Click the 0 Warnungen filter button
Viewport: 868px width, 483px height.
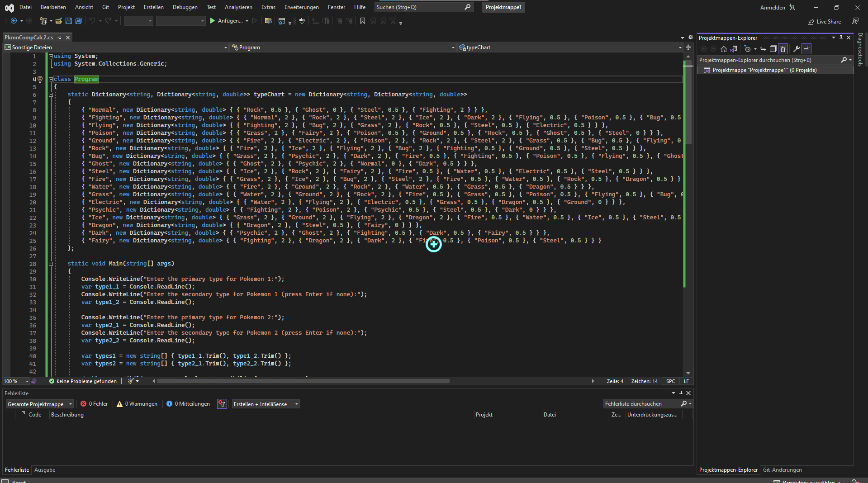[137, 404]
